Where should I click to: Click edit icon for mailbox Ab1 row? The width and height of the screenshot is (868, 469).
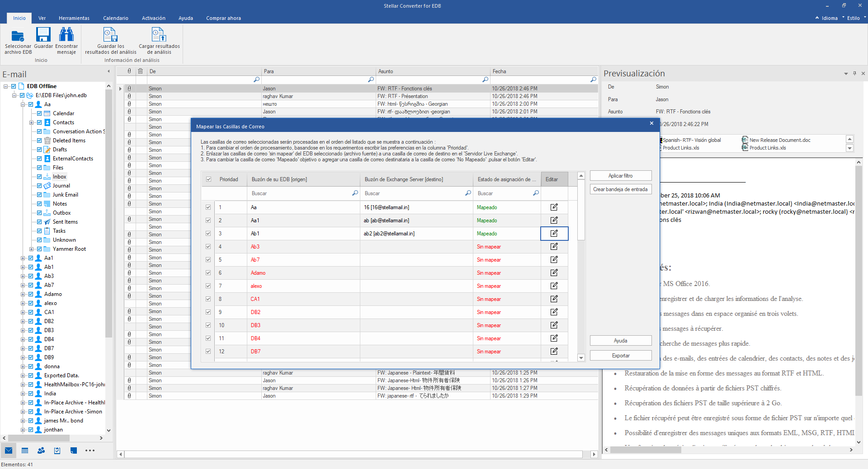click(554, 234)
